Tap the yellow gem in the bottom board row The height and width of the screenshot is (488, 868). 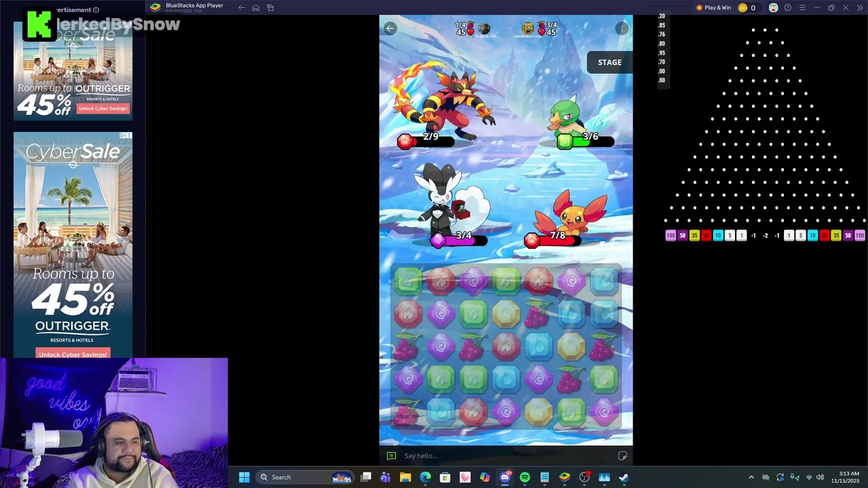coord(538,411)
